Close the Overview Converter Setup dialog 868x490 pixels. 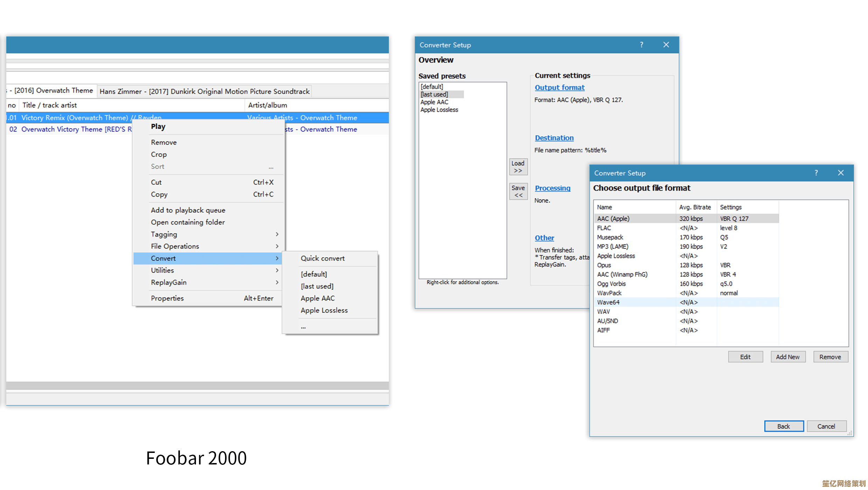tap(666, 45)
